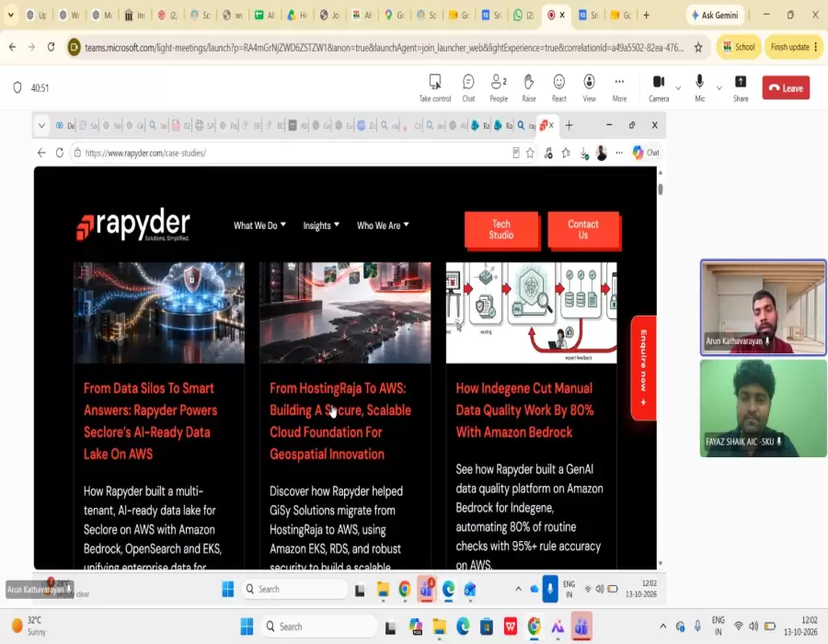Switch to the 'In' bank-icon Chrome tab
Screen dimensions: 828x644
point(134,16)
